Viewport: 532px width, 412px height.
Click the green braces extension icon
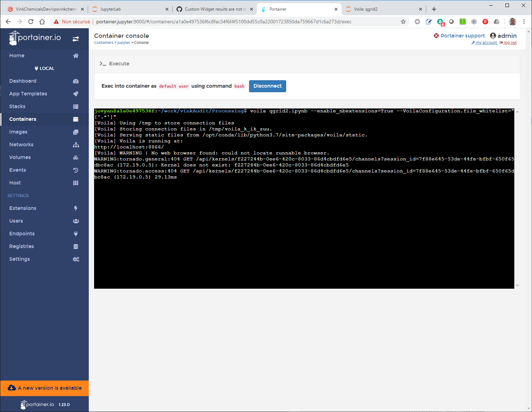(x=463, y=22)
